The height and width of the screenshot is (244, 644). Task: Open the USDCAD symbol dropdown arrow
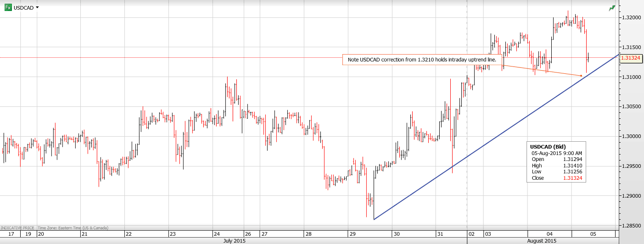(37, 7)
